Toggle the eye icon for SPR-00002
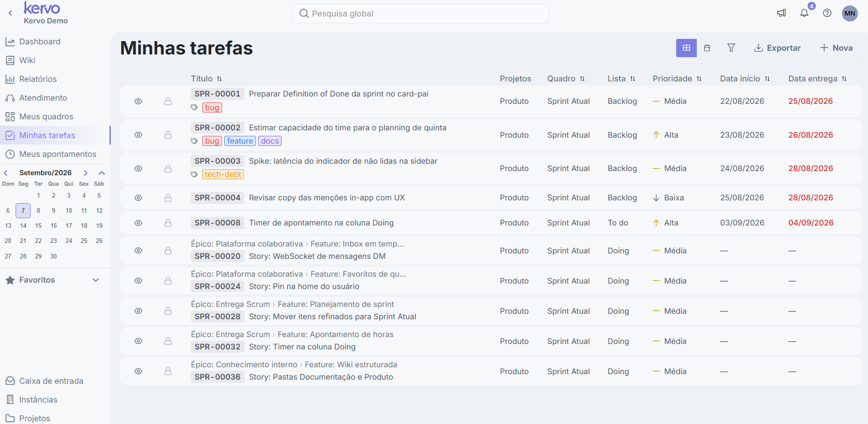This screenshot has width=868, height=424. tap(138, 134)
